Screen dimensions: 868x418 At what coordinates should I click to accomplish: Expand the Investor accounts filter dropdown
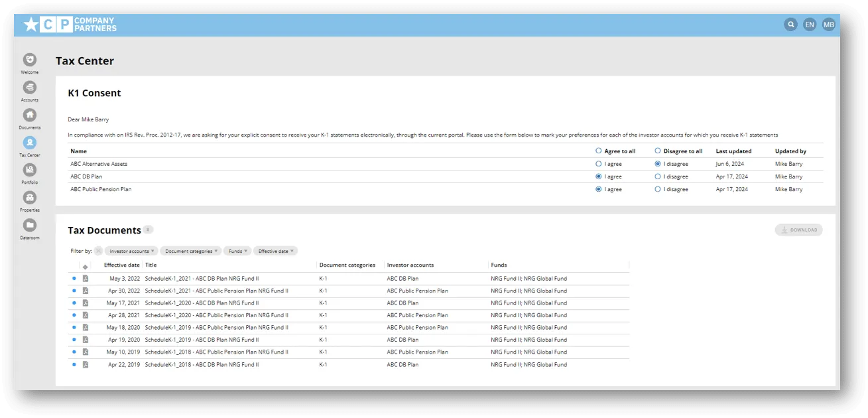point(131,251)
